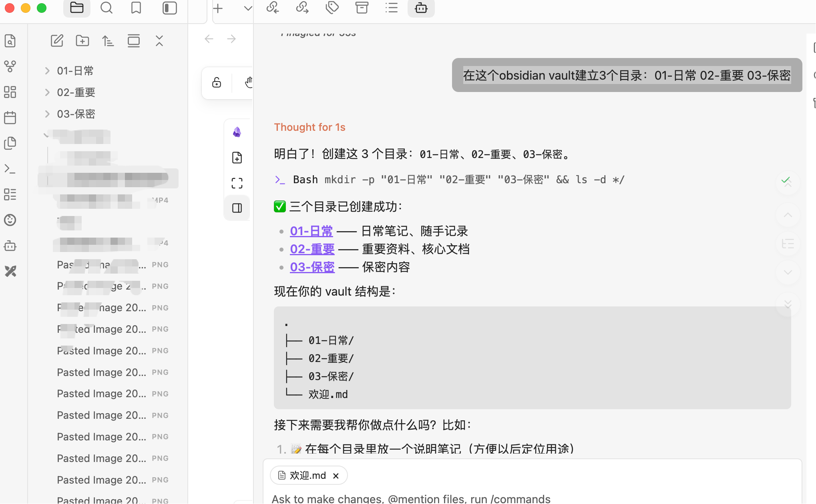816x504 pixels.
Task: Jump to the previous message with the up chevron
Action: tap(788, 215)
